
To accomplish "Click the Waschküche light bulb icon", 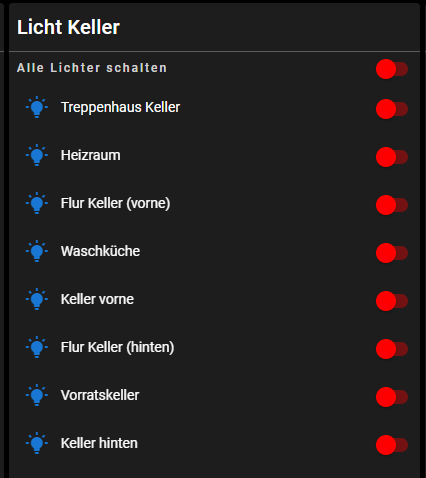I will point(37,251).
